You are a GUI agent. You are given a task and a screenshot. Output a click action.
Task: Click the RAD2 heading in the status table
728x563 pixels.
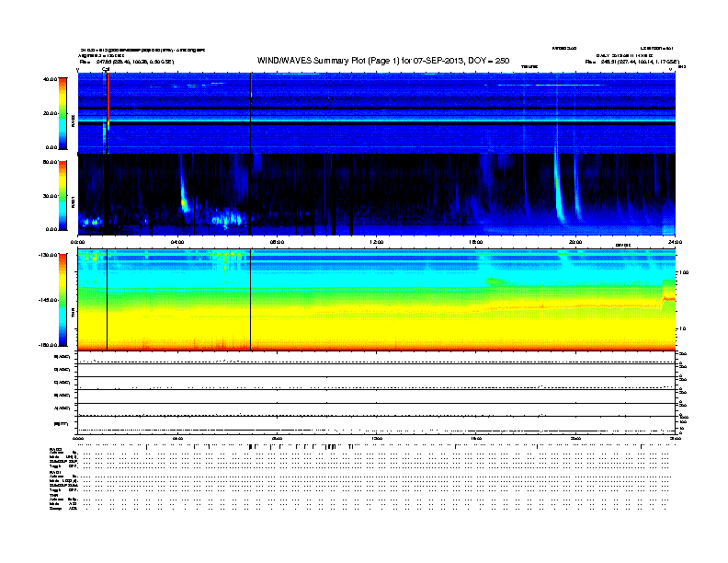pos(55,450)
